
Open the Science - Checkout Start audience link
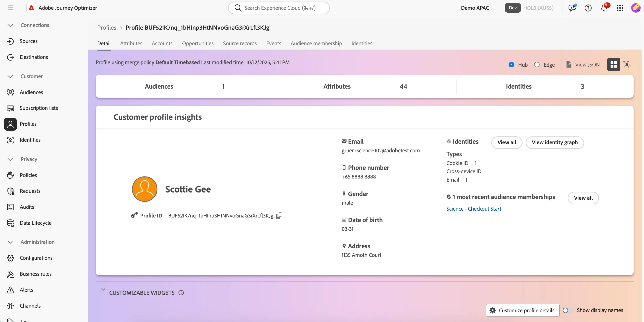[474, 209]
